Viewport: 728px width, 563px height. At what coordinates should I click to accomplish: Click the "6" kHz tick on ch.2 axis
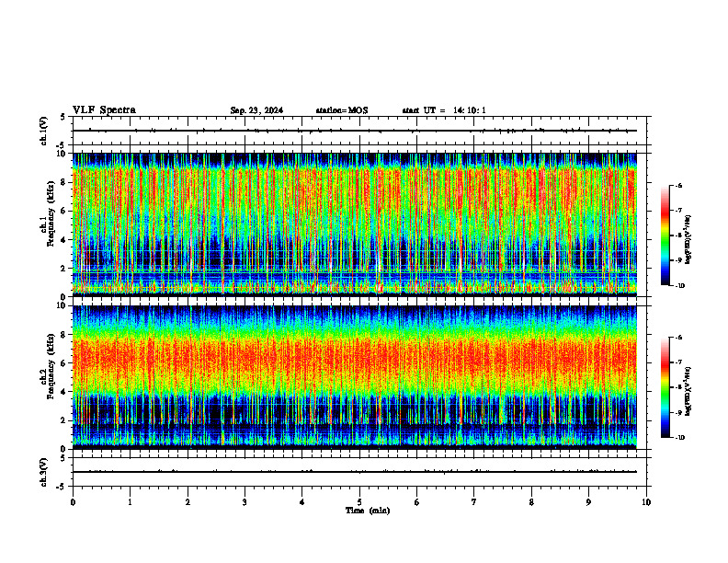tap(64, 363)
